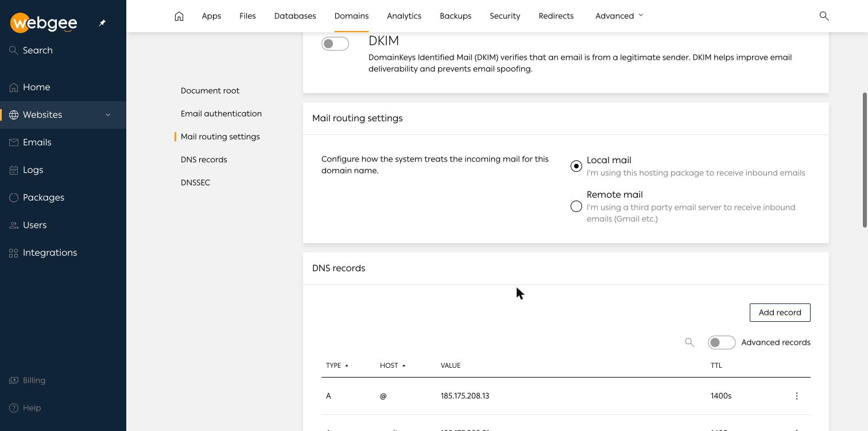Sort DNS records by HOST arrow
868x431 pixels.
pos(404,365)
